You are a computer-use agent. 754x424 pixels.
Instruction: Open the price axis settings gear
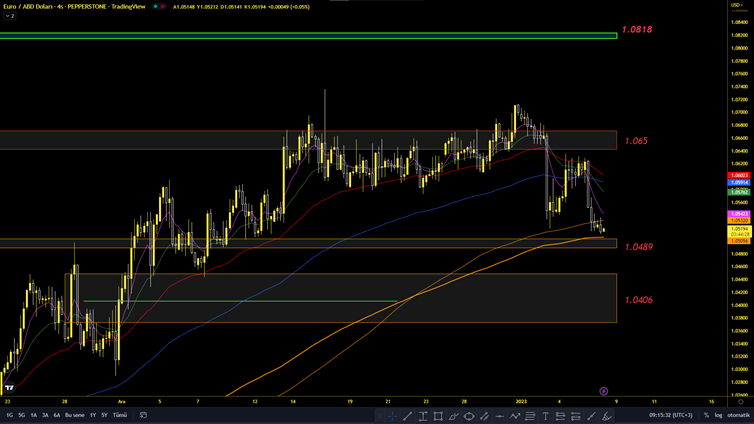tap(741, 401)
